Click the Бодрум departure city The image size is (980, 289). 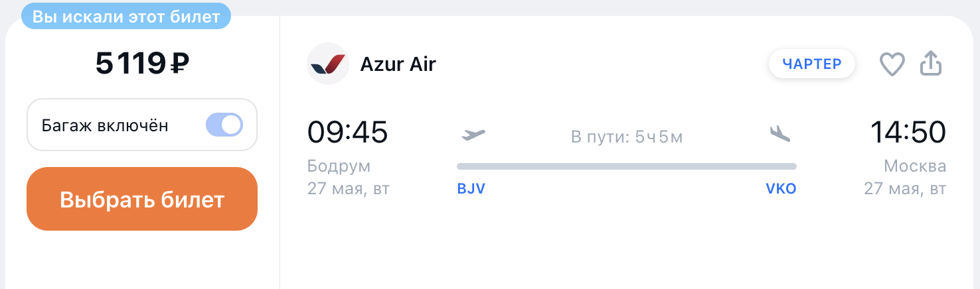tap(339, 166)
